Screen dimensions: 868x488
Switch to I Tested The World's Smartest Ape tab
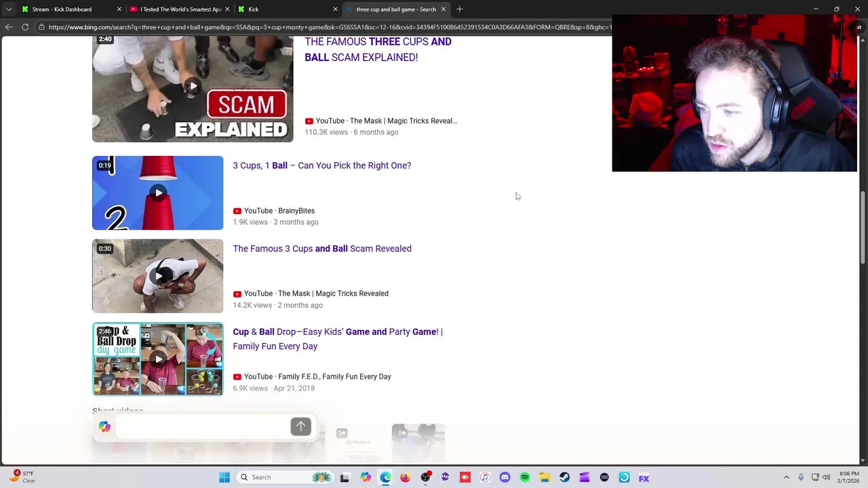tap(180, 9)
